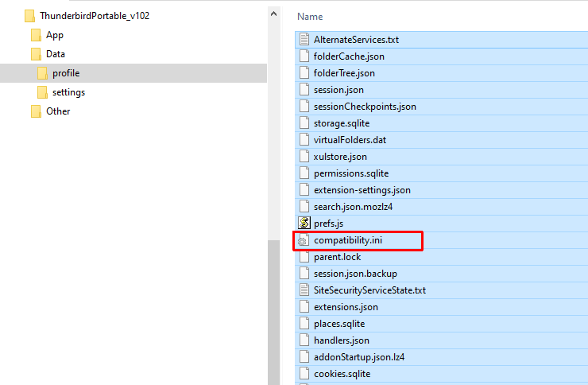Select file name session.json
The width and height of the screenshot is (588, 385).
(x=338, y=90)
